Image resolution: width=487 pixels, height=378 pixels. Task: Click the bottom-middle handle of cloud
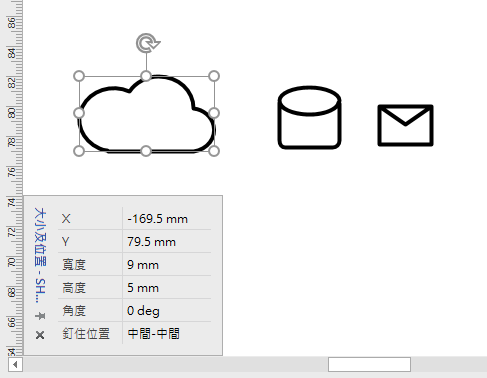click(146, 151)
